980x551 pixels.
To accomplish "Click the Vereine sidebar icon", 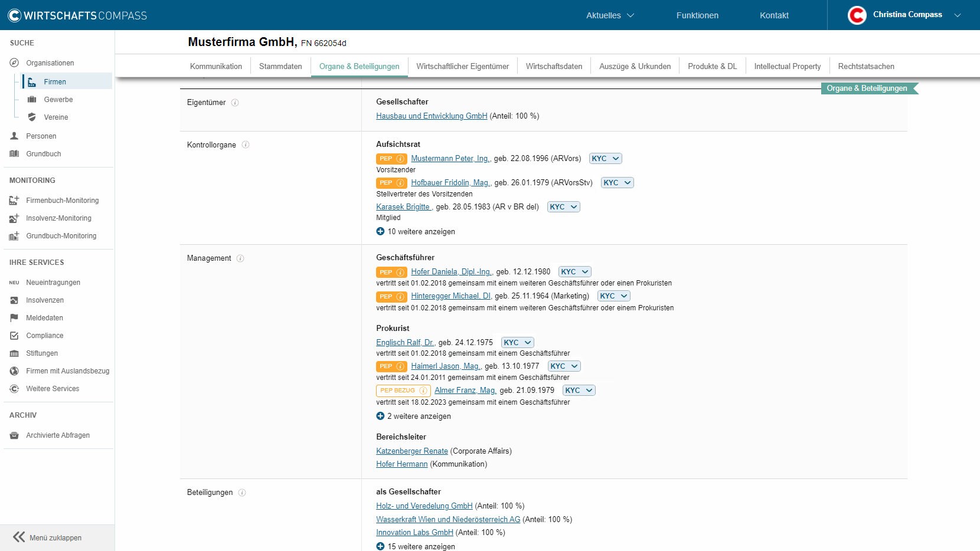I will coord(32,117).
